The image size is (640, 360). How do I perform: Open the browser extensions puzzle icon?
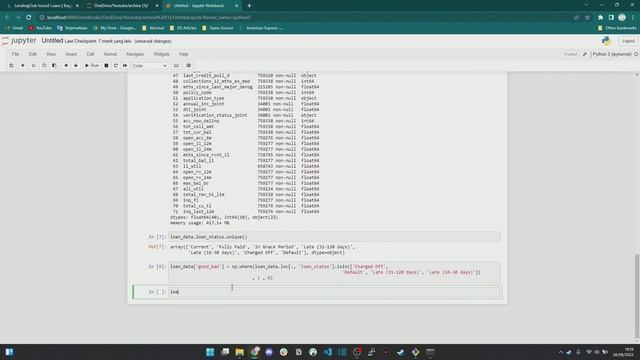(600, 18)
